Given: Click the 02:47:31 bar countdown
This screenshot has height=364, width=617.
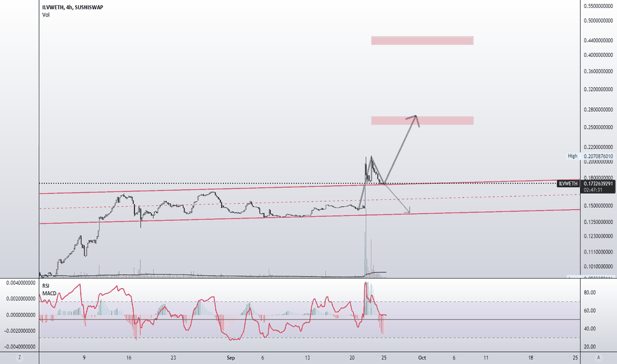Looking at the screenshot, I should click(x=593, y=190).
